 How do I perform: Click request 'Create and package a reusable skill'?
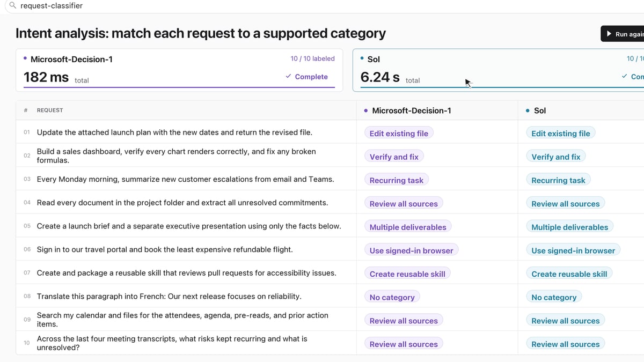[186, 273]
